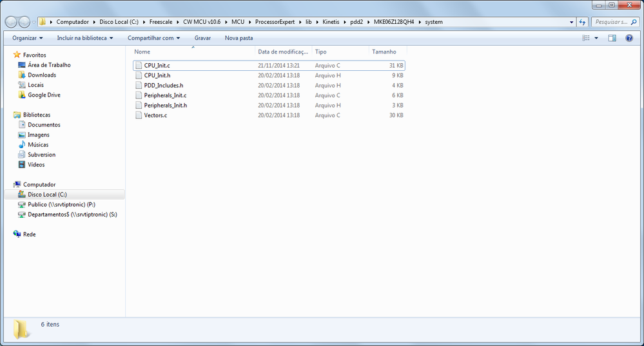Go forward with the Forward arrow button
Image resolution: width=644 pixels, height=346 pixels.
24,22
